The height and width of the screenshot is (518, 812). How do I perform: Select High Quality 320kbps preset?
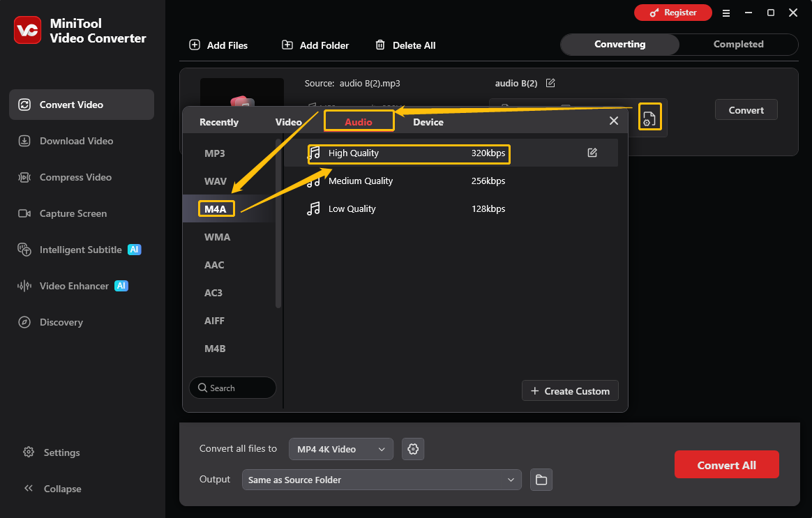coord(451,153)
